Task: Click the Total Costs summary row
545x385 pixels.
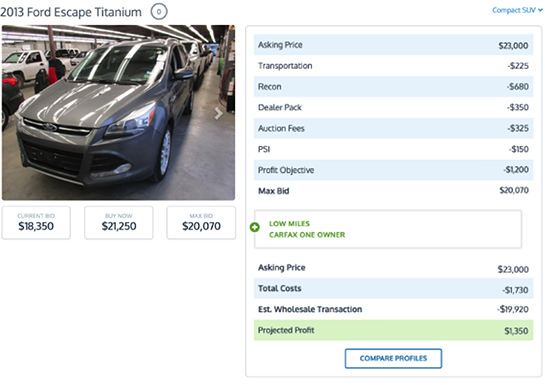Action: click(393, 288)
